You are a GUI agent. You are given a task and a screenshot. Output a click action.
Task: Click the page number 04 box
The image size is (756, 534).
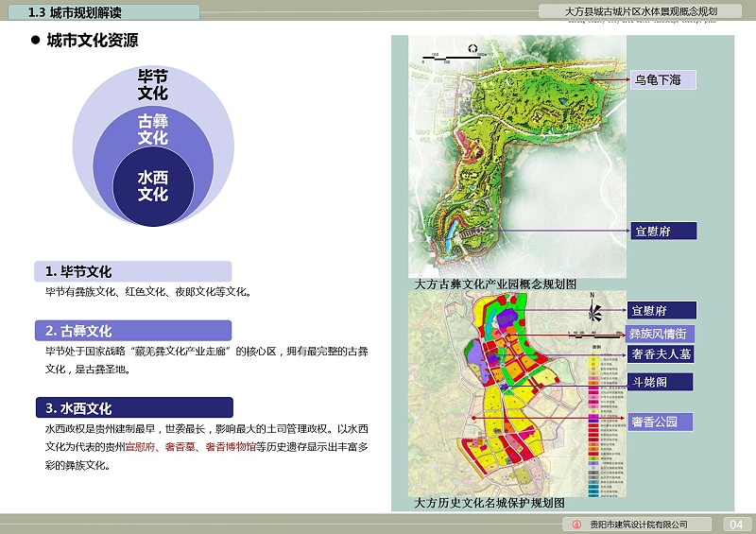coord(737,525)
